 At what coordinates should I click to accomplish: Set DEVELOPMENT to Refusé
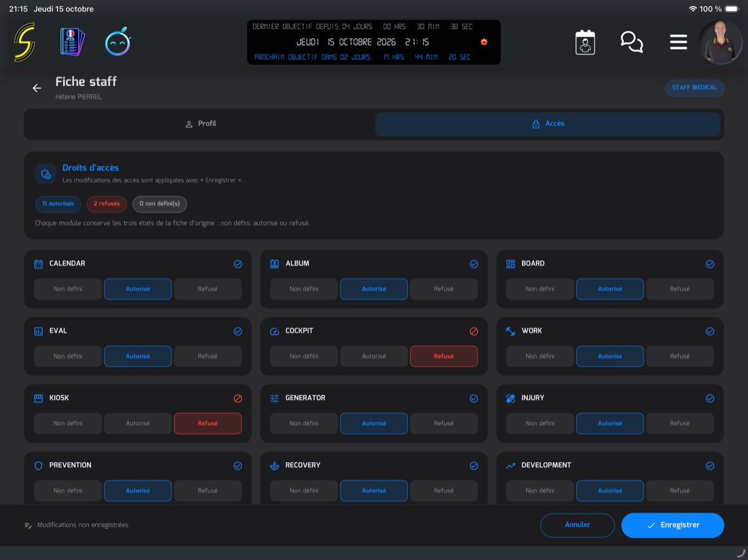(x=680, y=491)
